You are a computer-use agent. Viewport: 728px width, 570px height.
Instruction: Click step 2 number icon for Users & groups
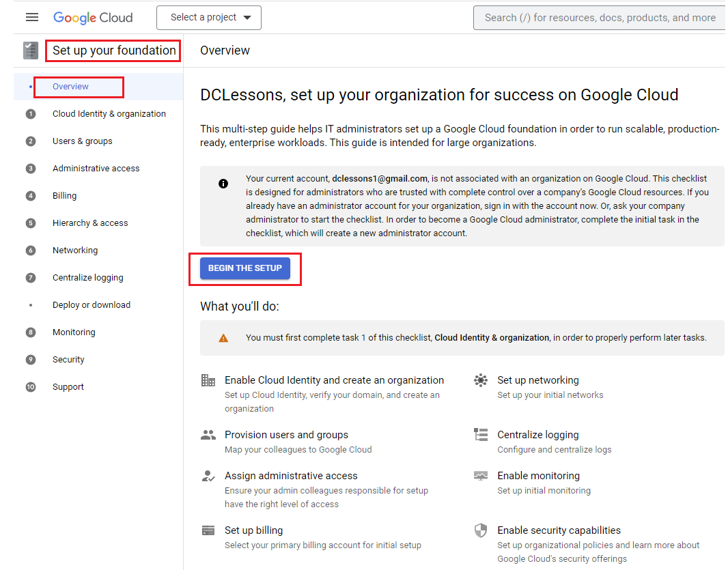(31, 141)
